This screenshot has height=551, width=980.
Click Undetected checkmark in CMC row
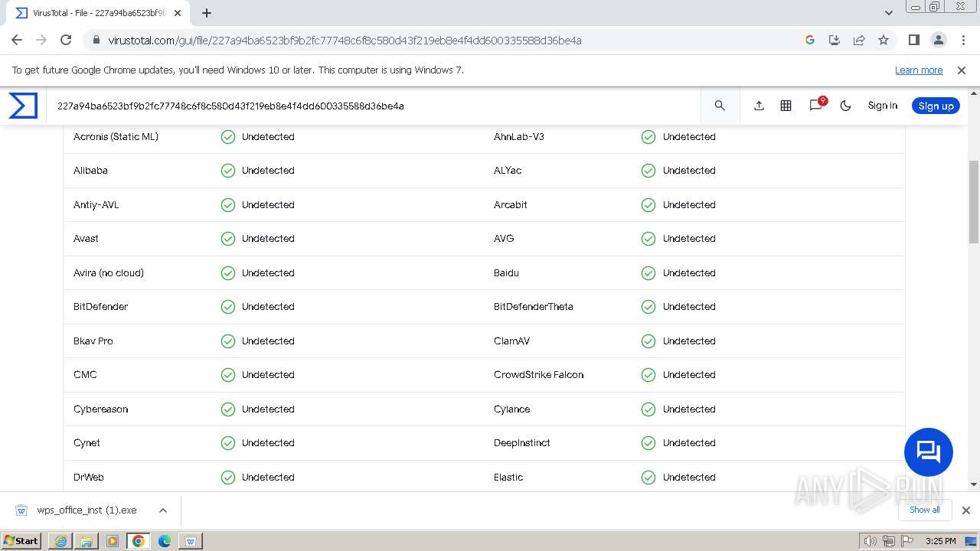[228, 374]
